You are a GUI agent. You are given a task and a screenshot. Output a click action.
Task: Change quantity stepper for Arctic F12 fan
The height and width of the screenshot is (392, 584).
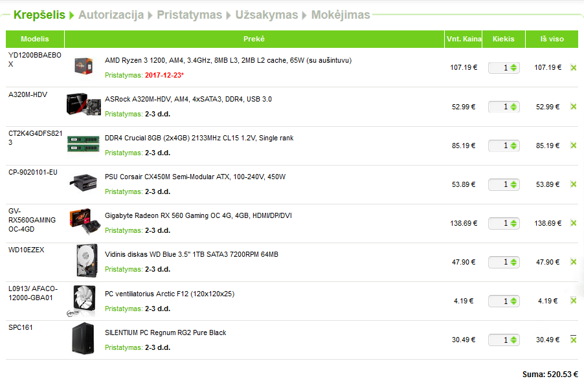(513, 301)
